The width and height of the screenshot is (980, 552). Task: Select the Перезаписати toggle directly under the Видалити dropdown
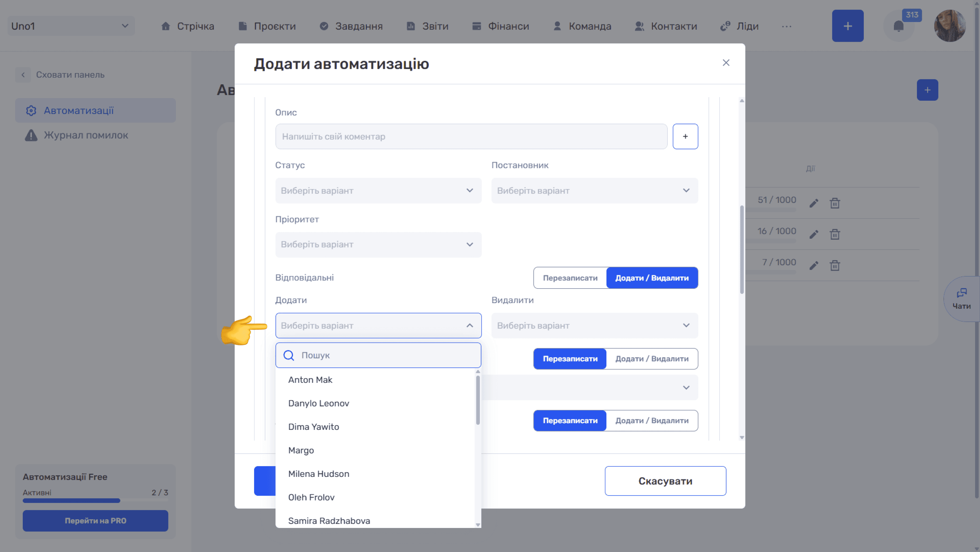click(x=570, y=359)
